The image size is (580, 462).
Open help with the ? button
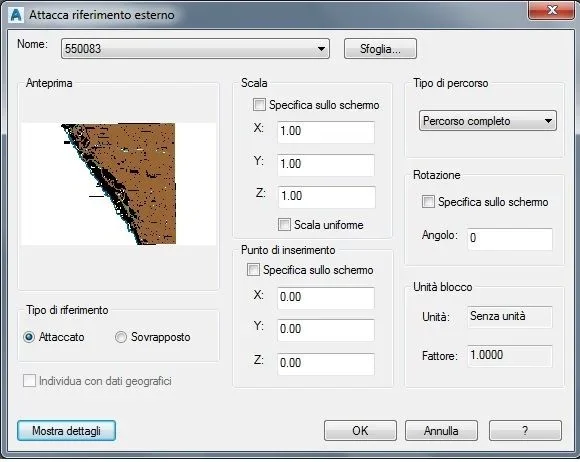(x=525, y=431)
